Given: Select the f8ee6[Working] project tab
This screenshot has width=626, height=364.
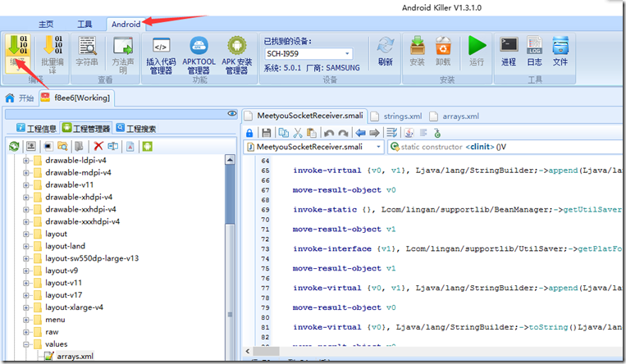Looking at the screenshot, I should [x=76, y=98].
